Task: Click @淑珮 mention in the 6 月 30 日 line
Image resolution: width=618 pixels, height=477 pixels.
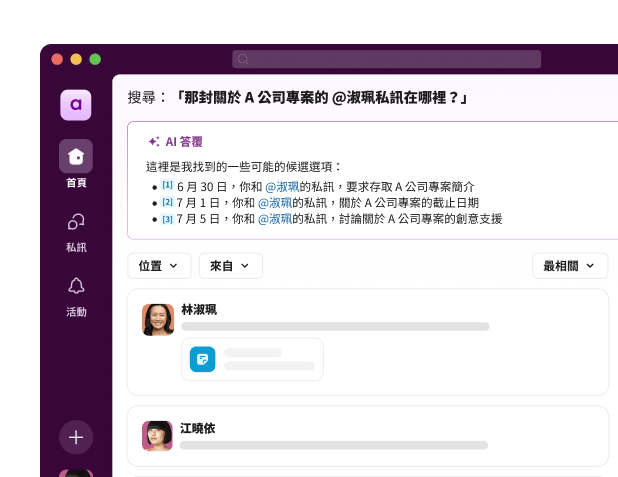Action: [x=282, y=187]
